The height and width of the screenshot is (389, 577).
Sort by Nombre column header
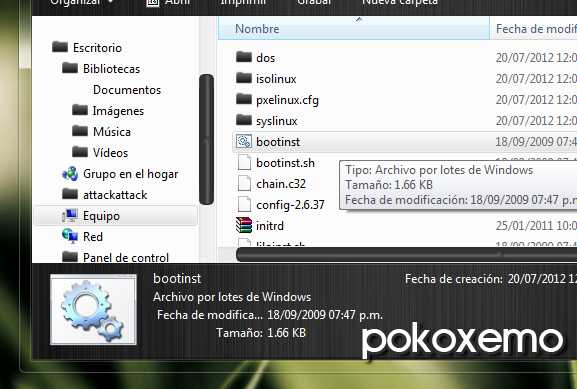click(354, 28)
